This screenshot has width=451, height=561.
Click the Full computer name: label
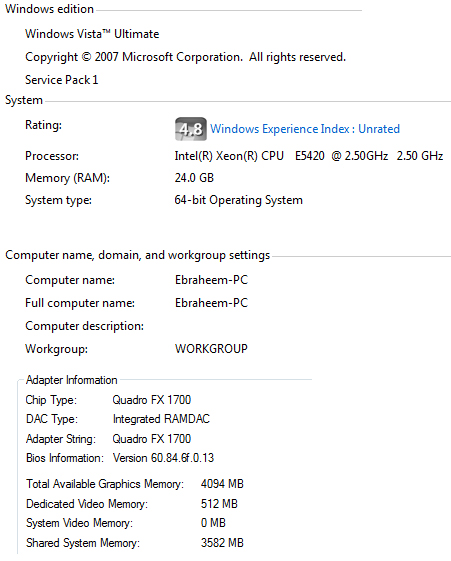[80, 303]
